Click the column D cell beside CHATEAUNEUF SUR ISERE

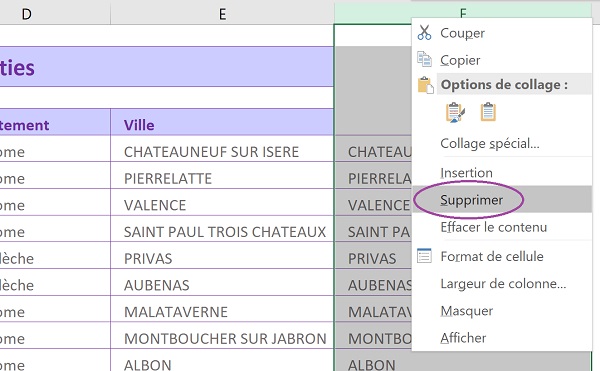[55, 149]
